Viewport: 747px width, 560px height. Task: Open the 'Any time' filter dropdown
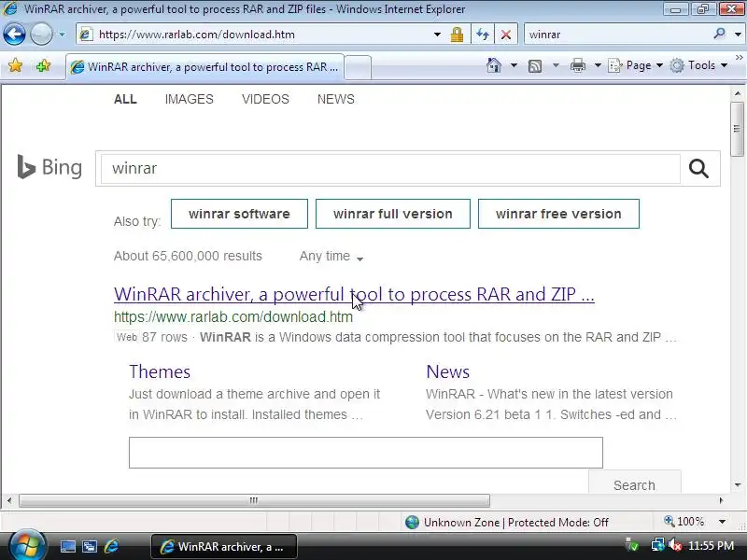click(x=331, y=256)
